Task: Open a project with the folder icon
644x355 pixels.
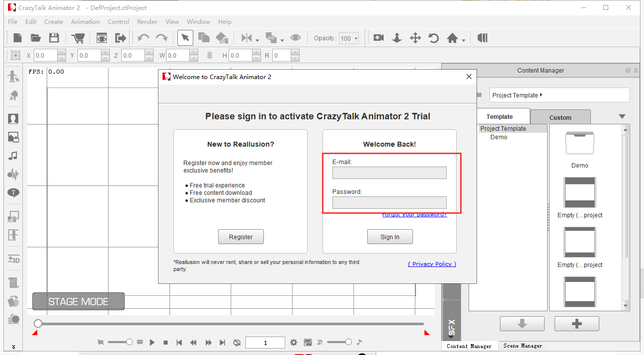Action: tap(36, 38)
